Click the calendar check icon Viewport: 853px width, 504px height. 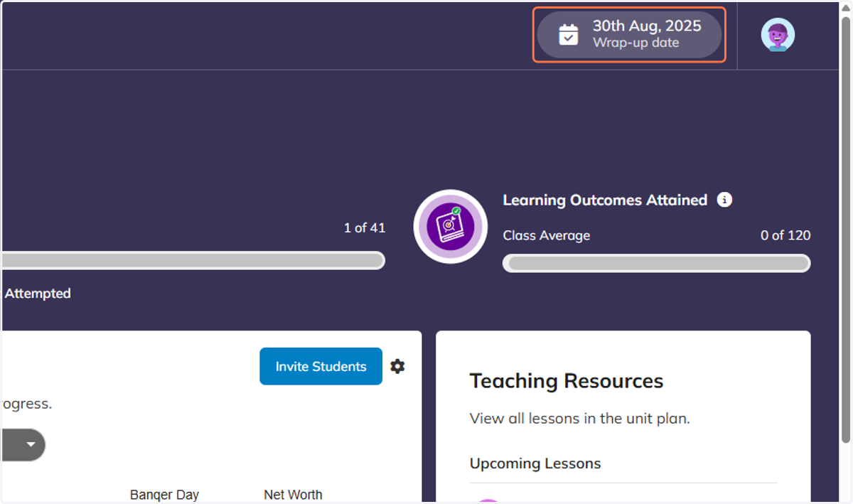point(569,34)
